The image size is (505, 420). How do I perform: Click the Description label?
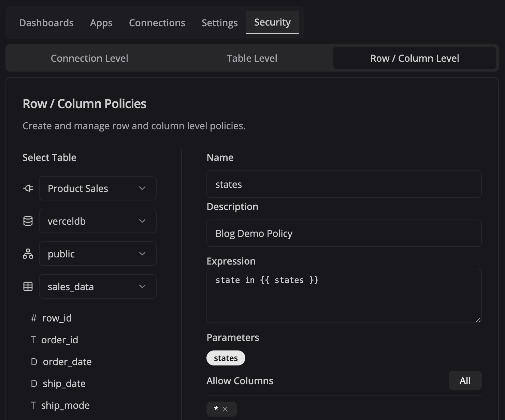pos(232,207)
